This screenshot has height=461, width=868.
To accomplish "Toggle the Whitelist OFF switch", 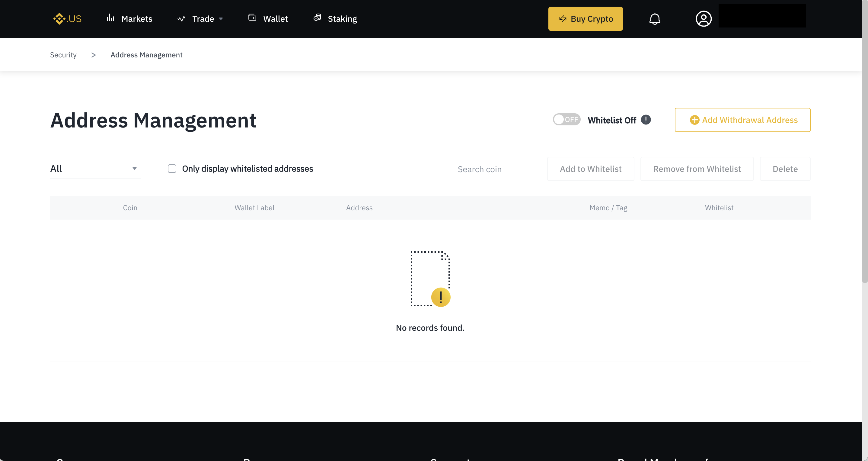I will [x=566, y=120].
